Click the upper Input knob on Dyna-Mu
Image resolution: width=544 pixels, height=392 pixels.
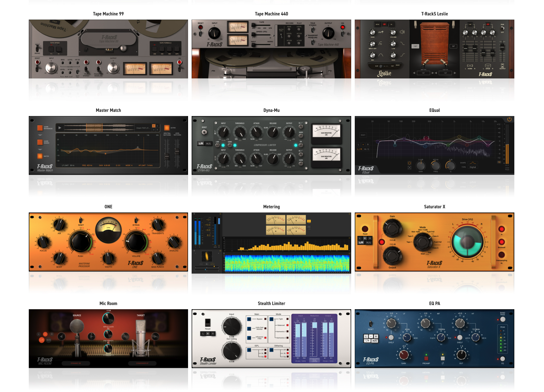click(223, 132)
